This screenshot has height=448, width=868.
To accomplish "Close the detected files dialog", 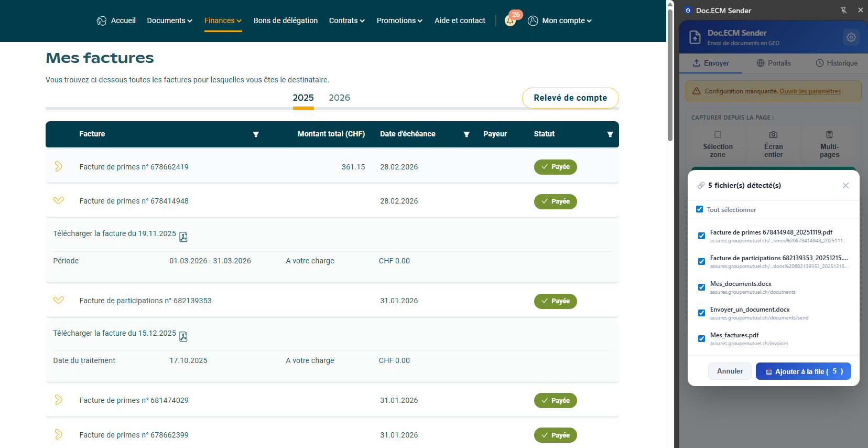I will (x=845, y=185).
